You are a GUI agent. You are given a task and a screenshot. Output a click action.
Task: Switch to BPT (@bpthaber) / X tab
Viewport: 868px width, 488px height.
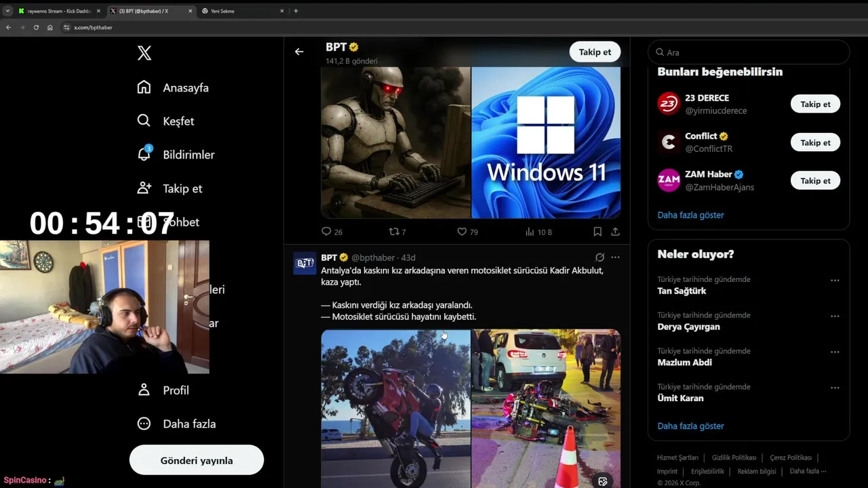(151, 11)
